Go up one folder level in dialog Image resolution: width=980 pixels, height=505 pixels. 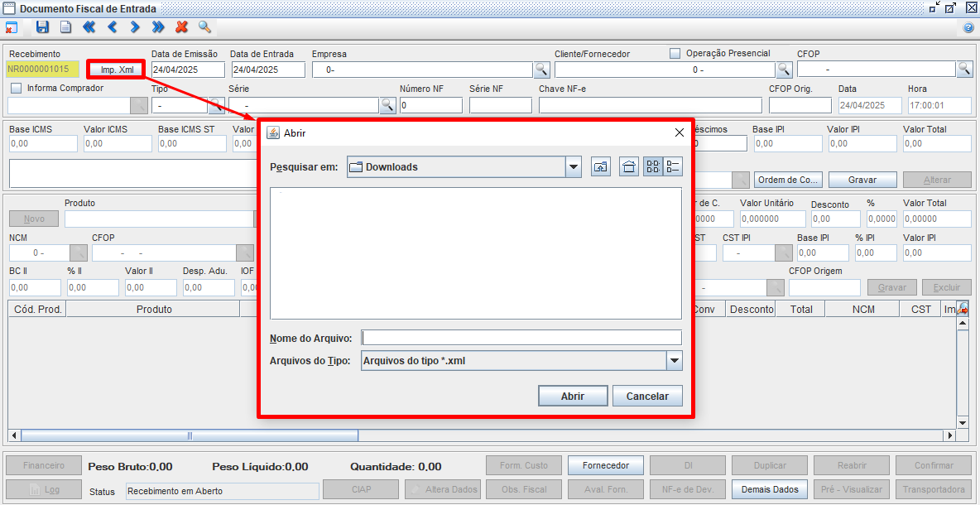pos(601,167)
